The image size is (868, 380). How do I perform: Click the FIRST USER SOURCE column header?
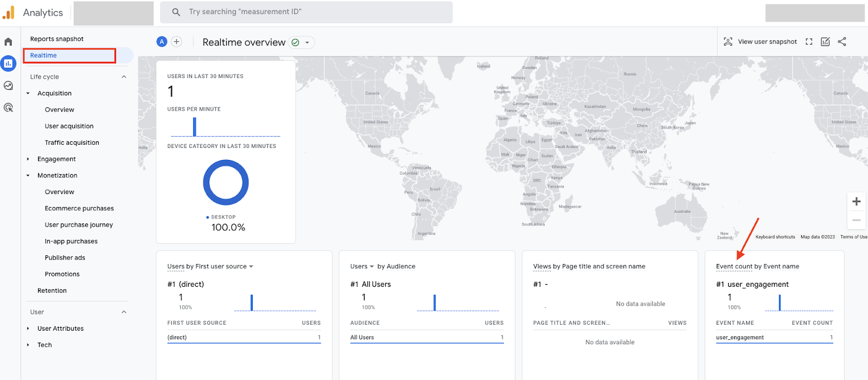click(x=197, y=323)
